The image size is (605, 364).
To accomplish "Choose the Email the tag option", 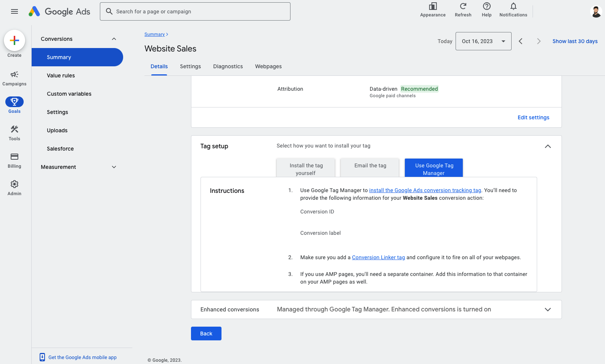I will coord(370,168).
